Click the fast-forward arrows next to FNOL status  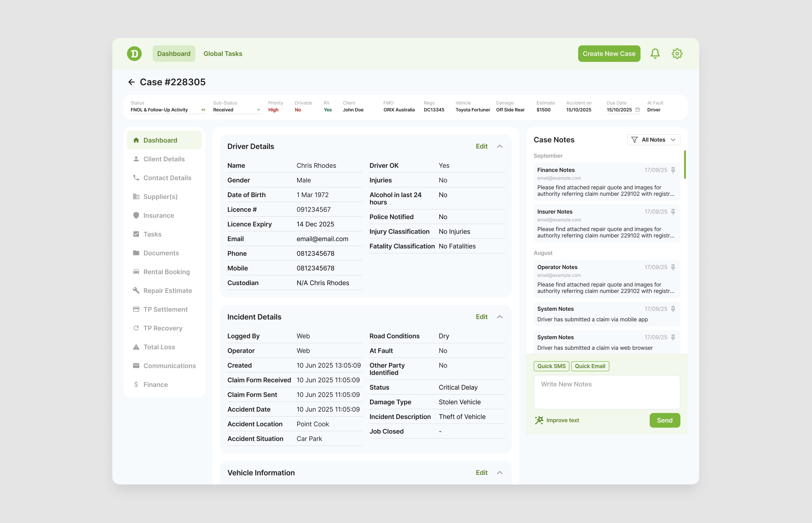point(203,110)
